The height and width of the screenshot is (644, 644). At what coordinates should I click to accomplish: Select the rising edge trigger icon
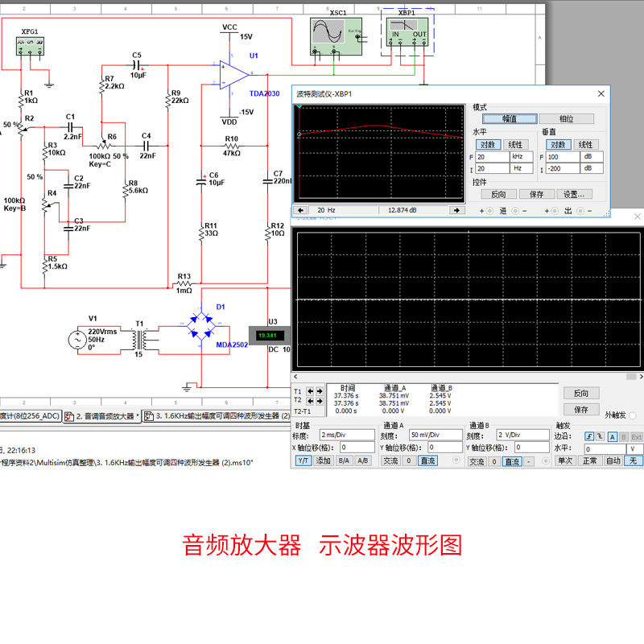click(589, 436)
